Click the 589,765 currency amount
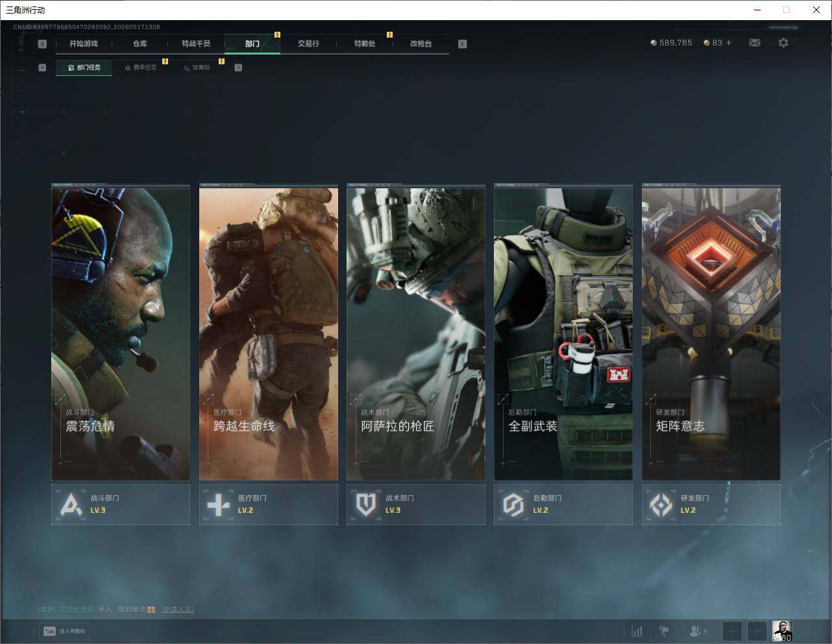The image size is (832, 644). 676,43
